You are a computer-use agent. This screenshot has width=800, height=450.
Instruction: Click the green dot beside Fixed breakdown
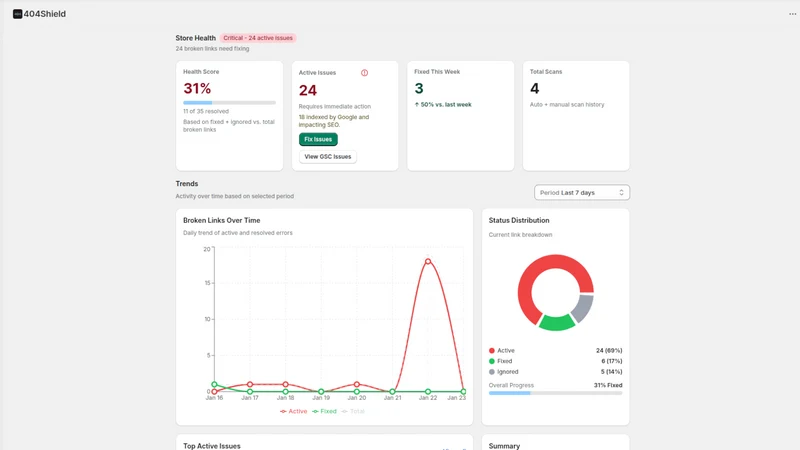pyautogui.click(x=492, y=361)
